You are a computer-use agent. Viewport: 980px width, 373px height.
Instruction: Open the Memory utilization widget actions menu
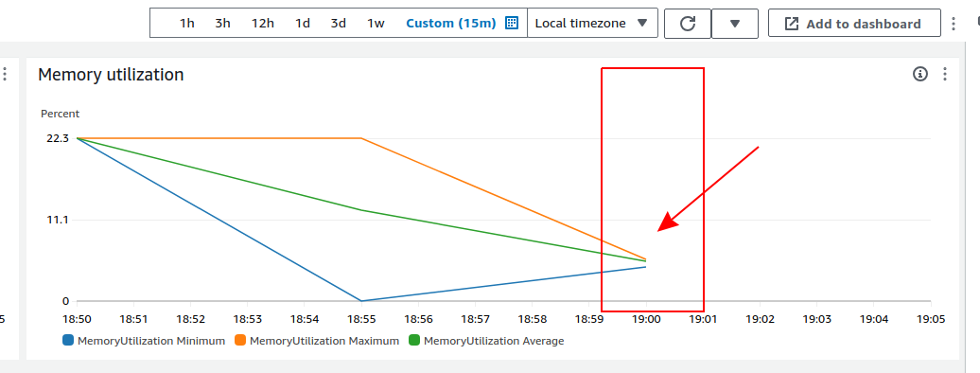click(945, 74)
